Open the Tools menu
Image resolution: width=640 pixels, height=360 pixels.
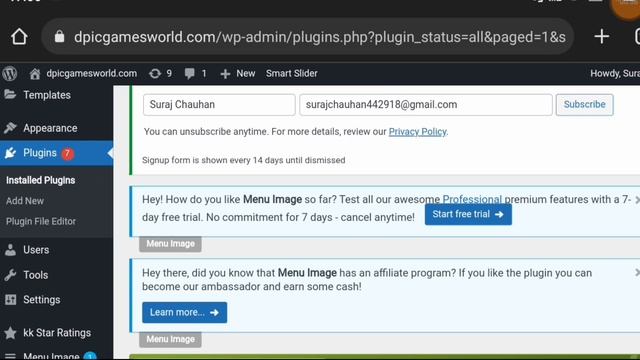pos(36,275)
